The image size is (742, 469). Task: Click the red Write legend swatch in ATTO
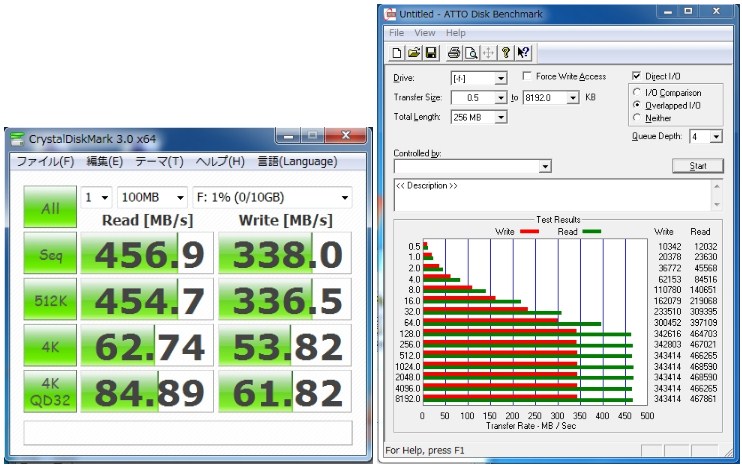tap(529, 231)
